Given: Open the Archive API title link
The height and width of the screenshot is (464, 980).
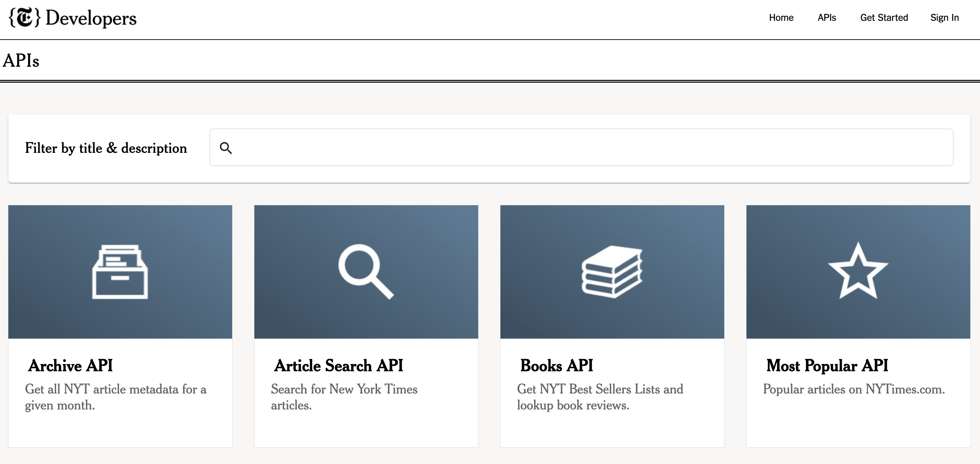Looking at the screenshot, I should pos(71,365).
